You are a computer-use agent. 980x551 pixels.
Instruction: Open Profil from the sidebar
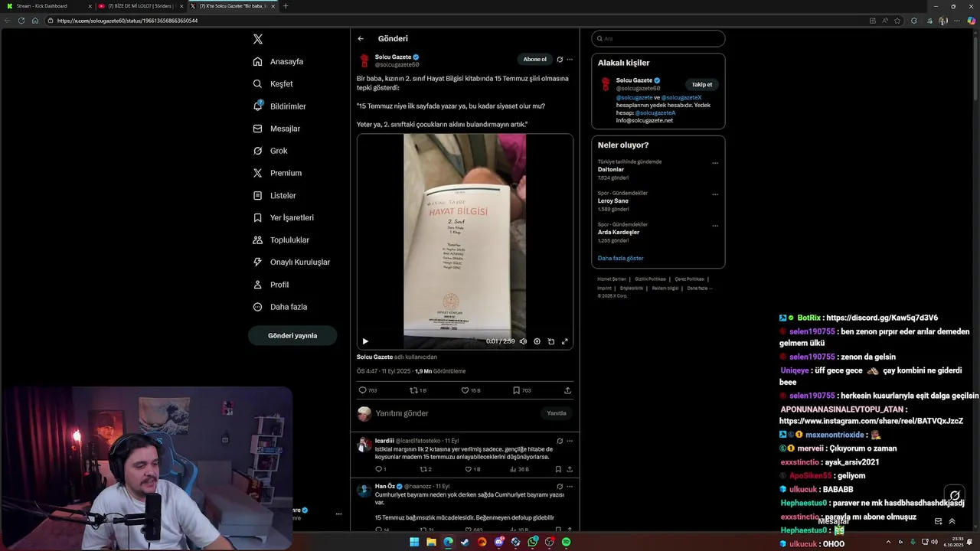tap(272, 285)
